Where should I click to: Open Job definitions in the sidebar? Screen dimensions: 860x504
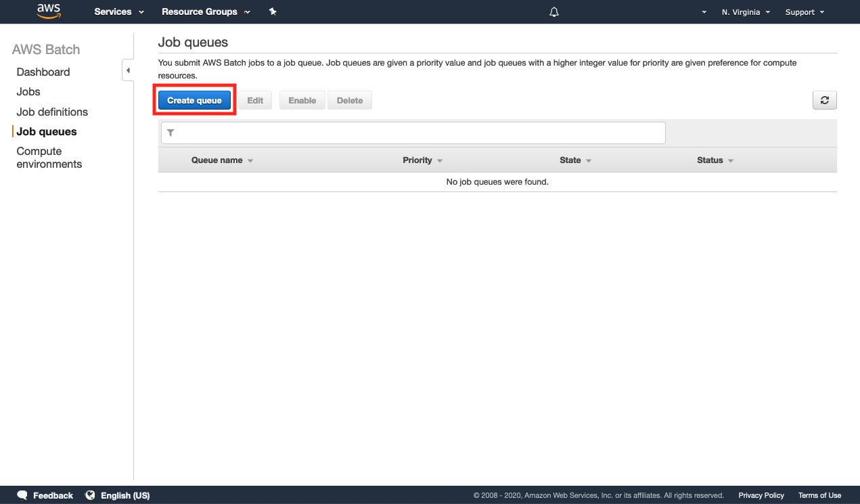[52, 112]
